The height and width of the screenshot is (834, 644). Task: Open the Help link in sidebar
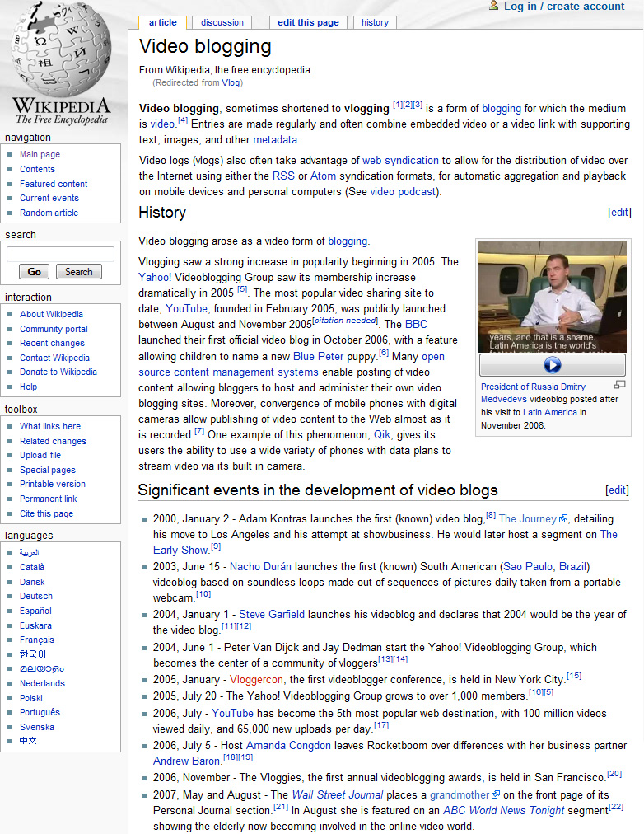click(x=28, y=387)
